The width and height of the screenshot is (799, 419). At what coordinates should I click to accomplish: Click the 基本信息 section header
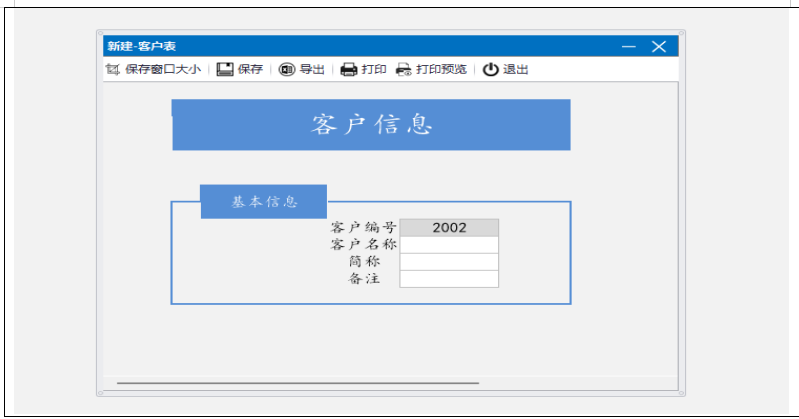pyautogui.click(x=264, y=202)
